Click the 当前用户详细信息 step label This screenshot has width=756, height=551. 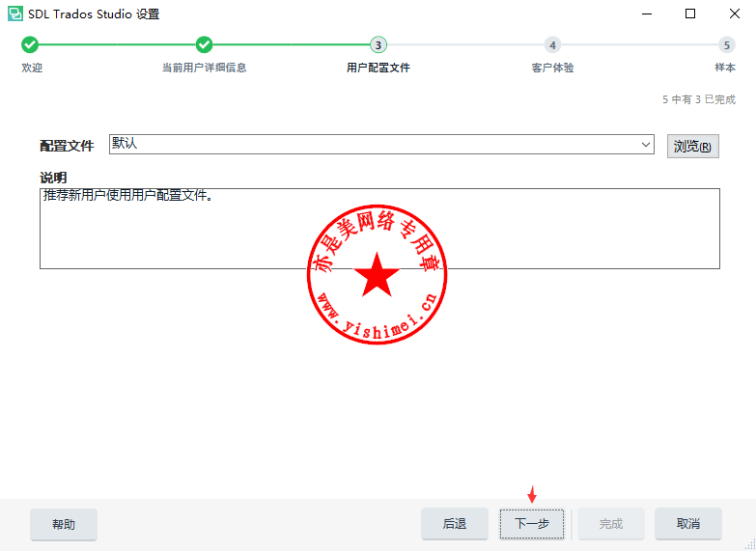coord(204,68)
